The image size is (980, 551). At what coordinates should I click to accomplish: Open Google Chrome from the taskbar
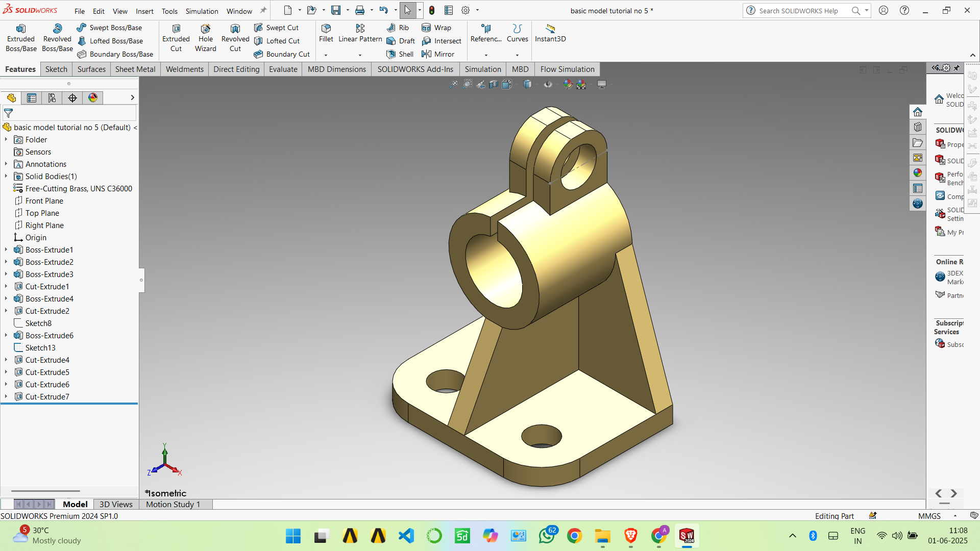point(574,536)
